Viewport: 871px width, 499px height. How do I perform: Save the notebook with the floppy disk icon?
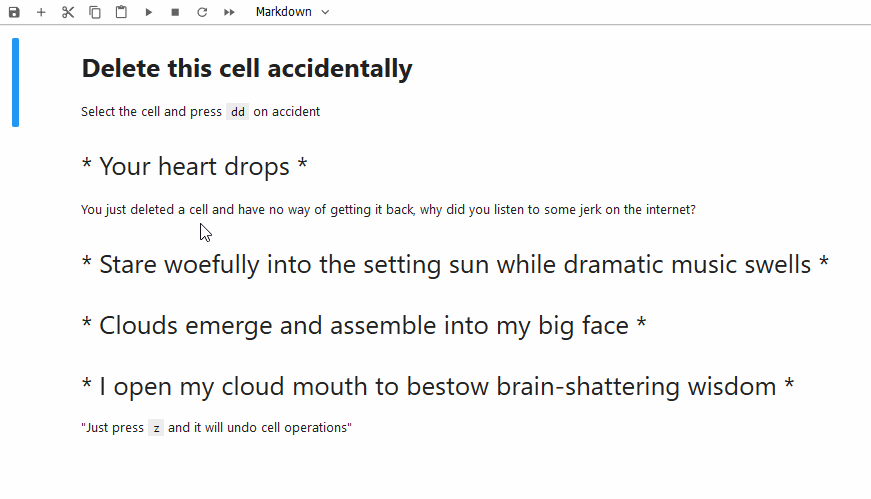(x=14, y=12)
